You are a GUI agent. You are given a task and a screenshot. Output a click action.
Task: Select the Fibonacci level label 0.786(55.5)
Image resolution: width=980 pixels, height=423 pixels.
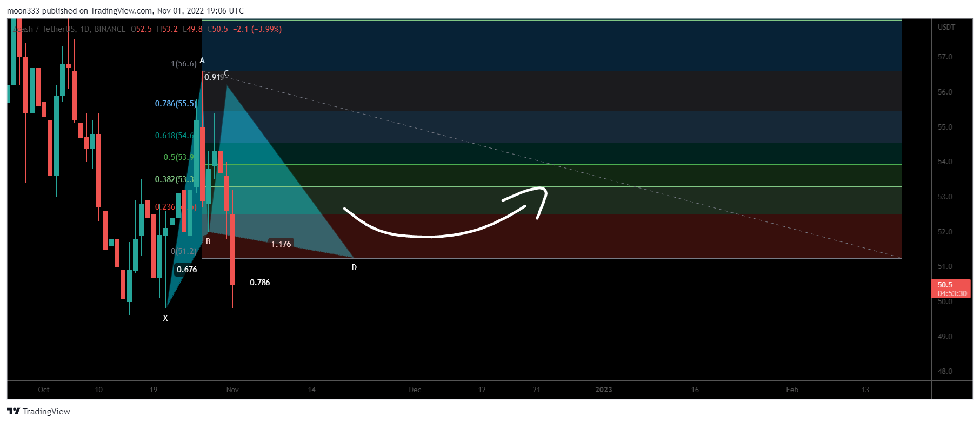176,103
